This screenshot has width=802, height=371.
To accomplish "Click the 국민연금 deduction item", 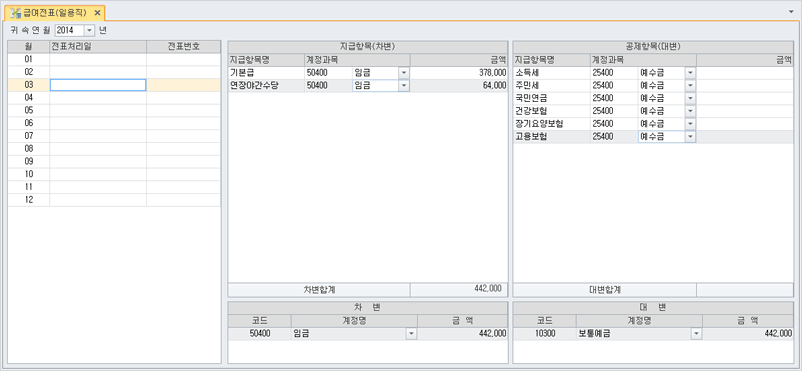I will (x=551, y=98).
